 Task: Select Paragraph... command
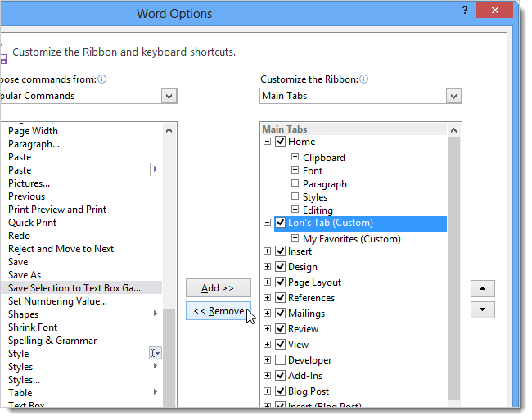coord(34,144)
